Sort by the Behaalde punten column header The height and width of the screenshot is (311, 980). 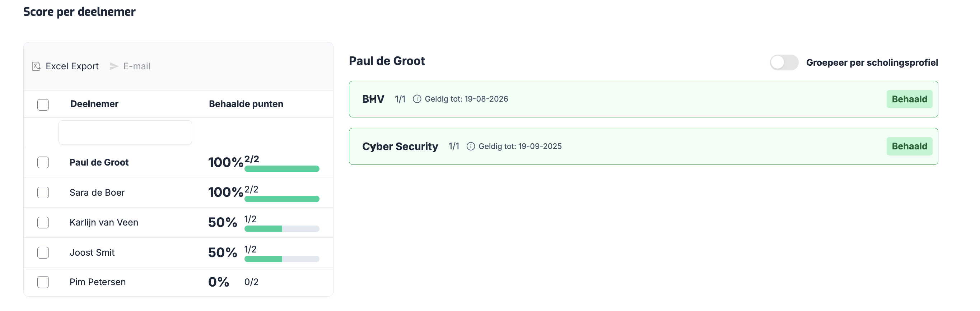(x=246, y=104)
